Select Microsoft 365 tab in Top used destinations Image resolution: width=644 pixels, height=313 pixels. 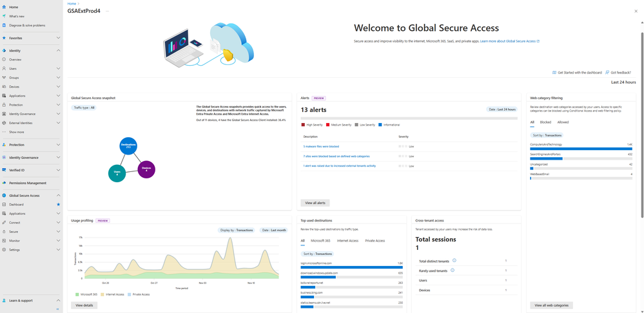tap(320, 241)
